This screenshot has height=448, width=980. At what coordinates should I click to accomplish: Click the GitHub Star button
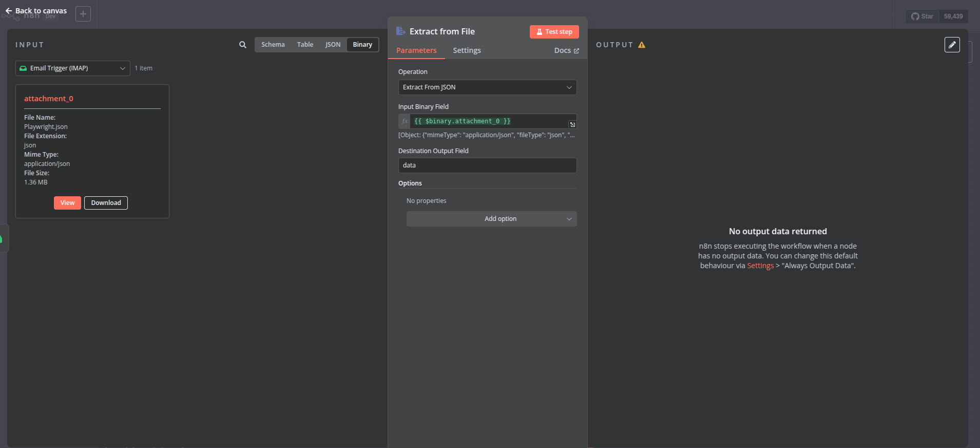922,16
